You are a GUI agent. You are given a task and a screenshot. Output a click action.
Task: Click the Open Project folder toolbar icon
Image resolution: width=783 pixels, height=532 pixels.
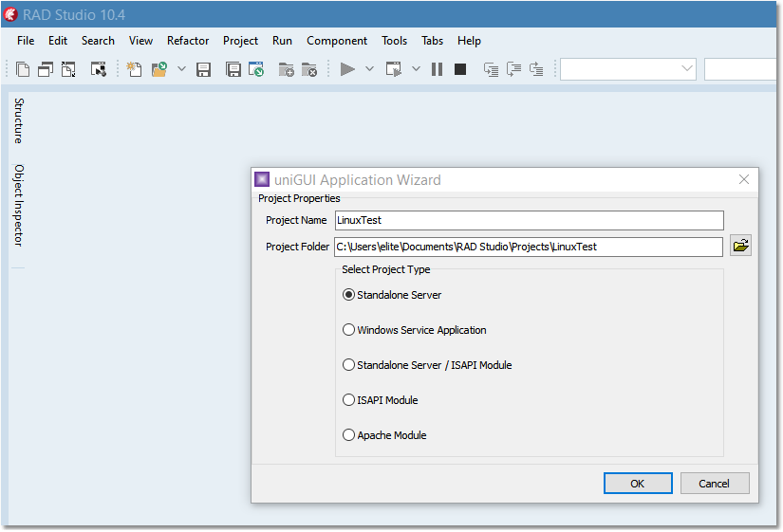pyautogui.click(x=159, y=69)
